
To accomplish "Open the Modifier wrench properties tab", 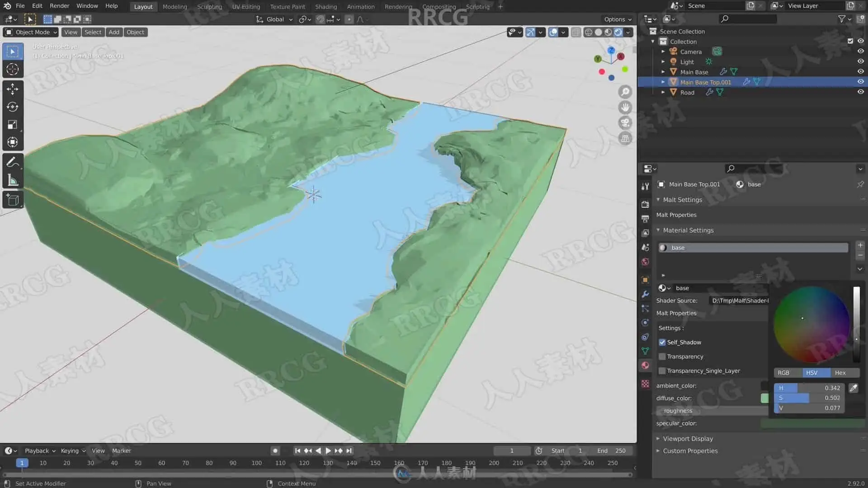I will (645, 294).
